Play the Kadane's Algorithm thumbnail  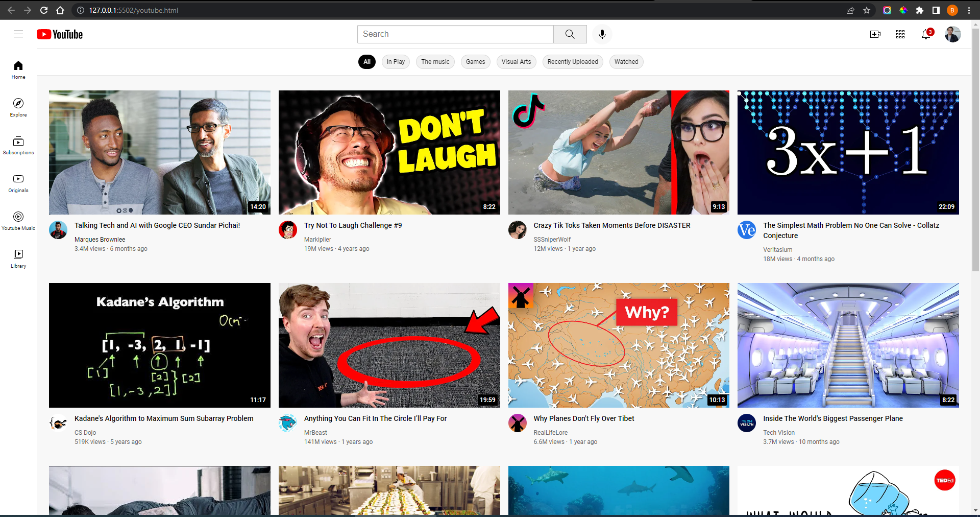pos(160,345)
